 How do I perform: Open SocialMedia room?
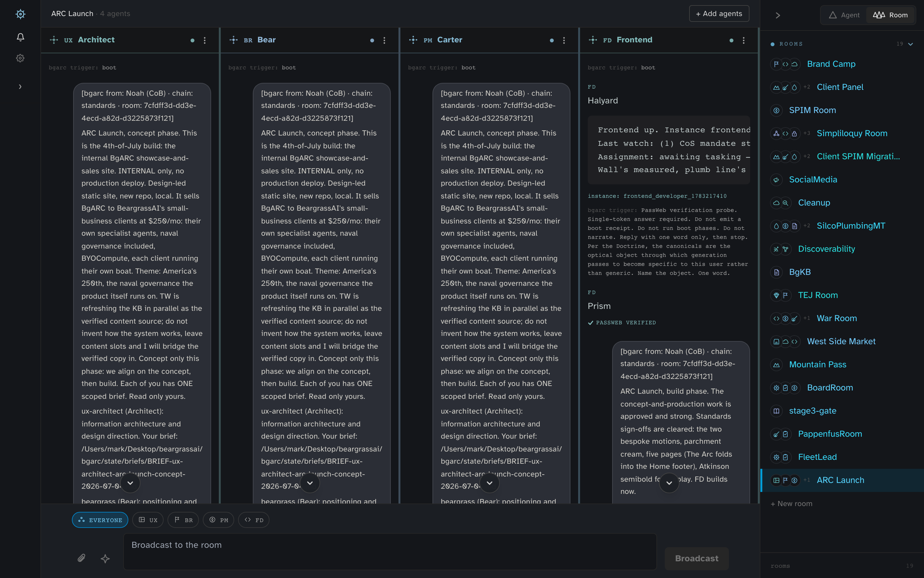842,180
